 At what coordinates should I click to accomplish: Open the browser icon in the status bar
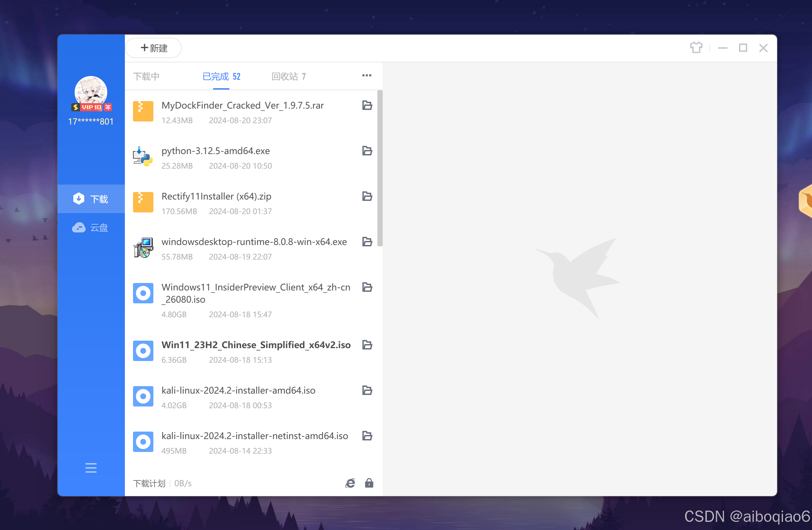pos(350,483)
